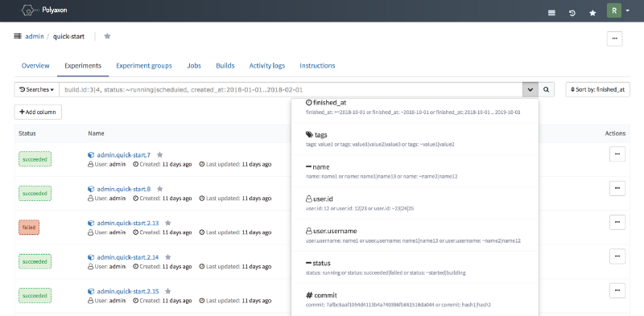644x316 pixels.
Task: Click user icon in admin.quick-start.7 row
Action: [91, 164]
